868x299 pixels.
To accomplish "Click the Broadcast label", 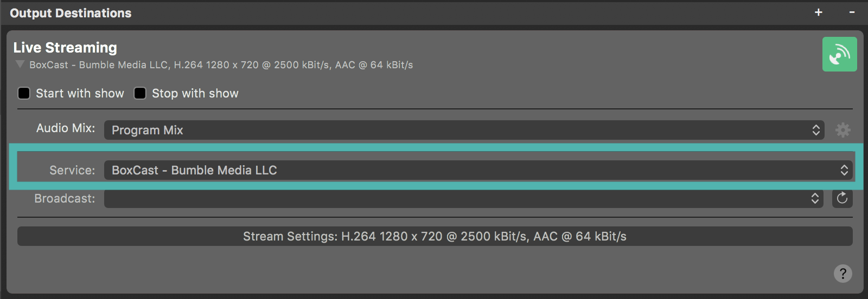I will [x=64, y=198].
